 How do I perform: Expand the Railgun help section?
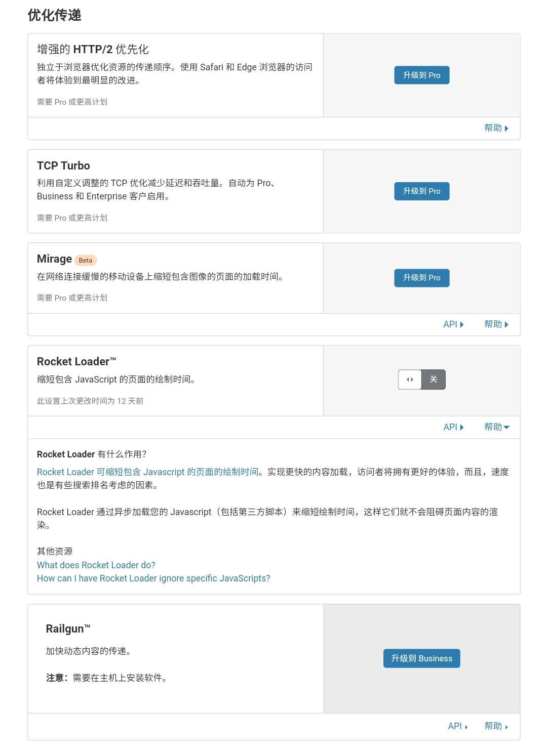pyautogui.click(x=496, y=726)
